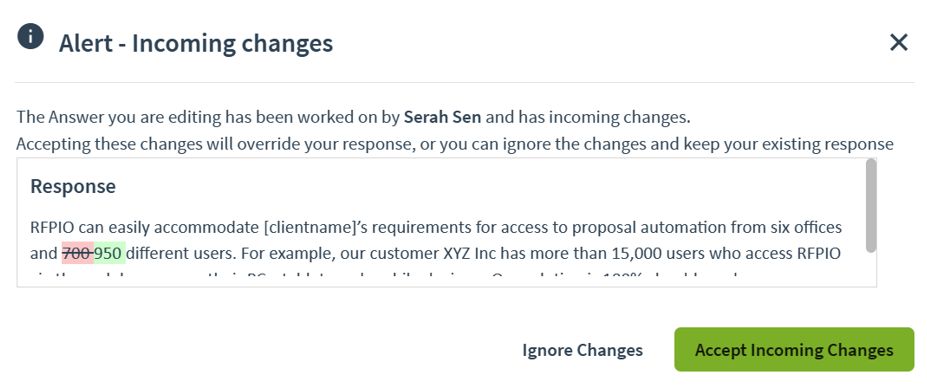
Task: Close the Incoming changes alert dialog
Action: point(899,43)
